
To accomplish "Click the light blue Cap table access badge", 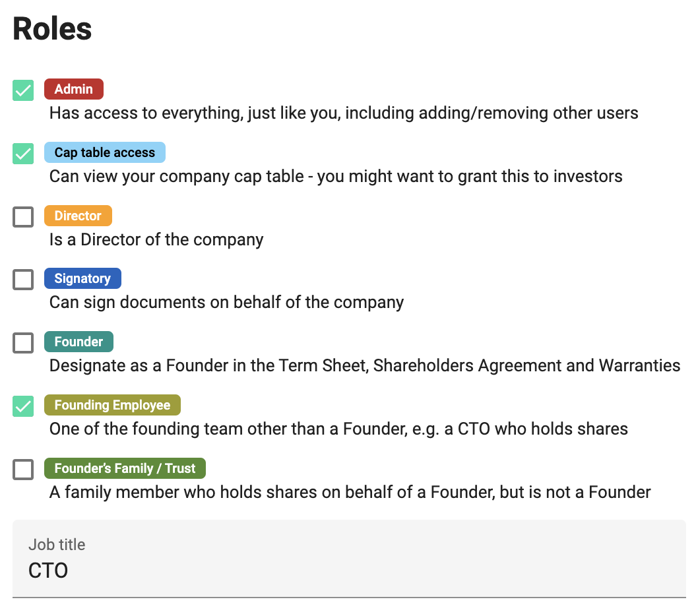I will coord(105,152).
